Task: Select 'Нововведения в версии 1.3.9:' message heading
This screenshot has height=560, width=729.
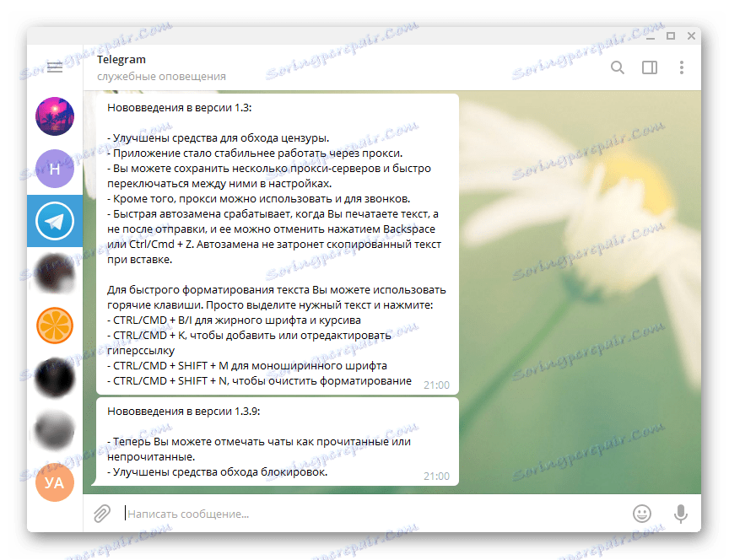Action: click(184, 412)
